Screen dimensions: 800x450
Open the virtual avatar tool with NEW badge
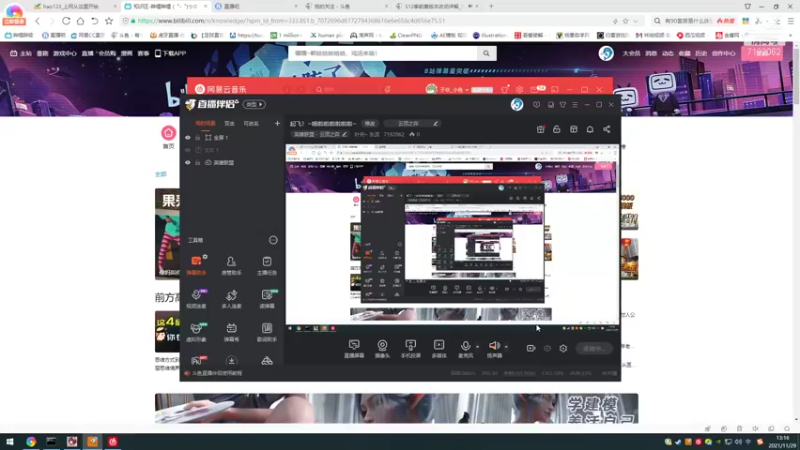196,332
